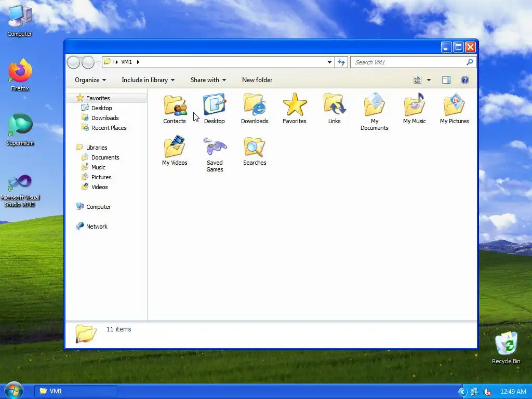Image resolution: width=532 pixels, height=399 pixels.
Task: Select Documents library in navigation pane
Action: pyautogui.click(x=105, y=157)
